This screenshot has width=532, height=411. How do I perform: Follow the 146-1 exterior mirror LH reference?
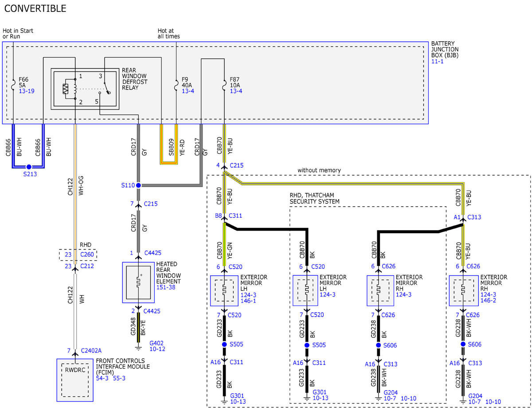click(x=248, y=301)
